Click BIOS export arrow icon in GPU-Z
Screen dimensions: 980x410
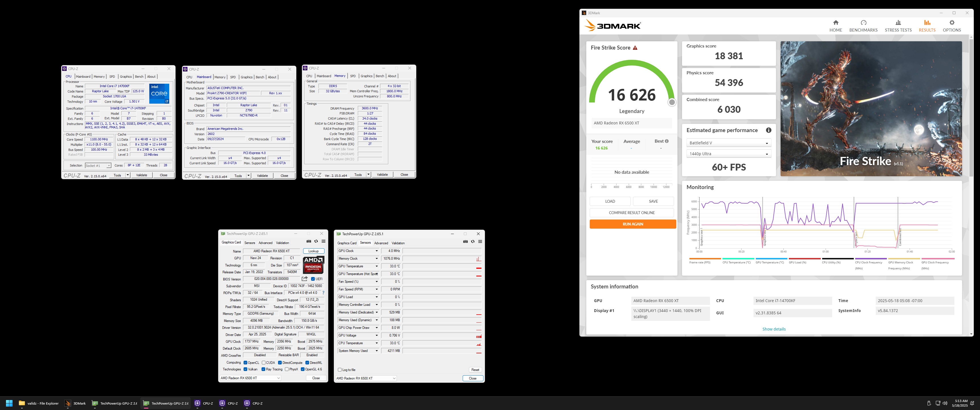304,279
